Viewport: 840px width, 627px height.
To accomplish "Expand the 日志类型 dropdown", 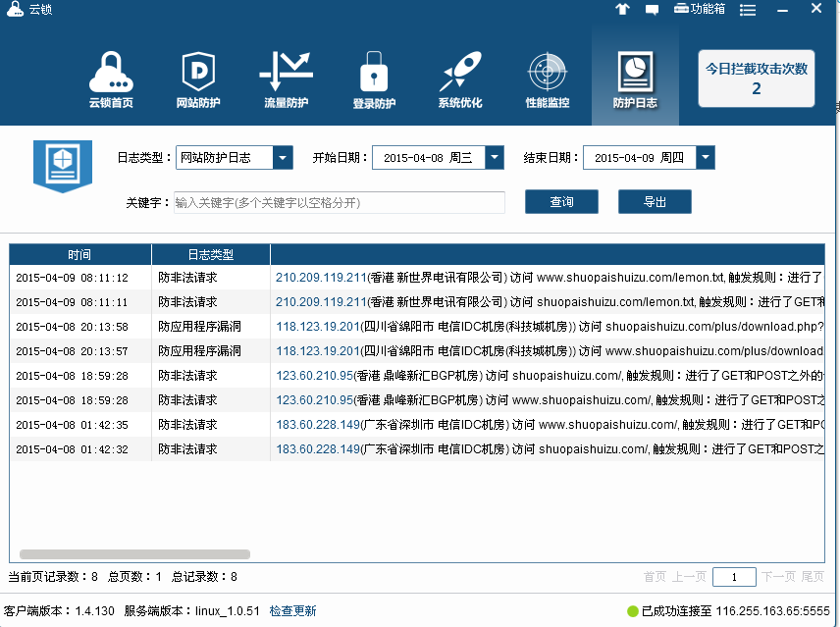I will (283, 158).
